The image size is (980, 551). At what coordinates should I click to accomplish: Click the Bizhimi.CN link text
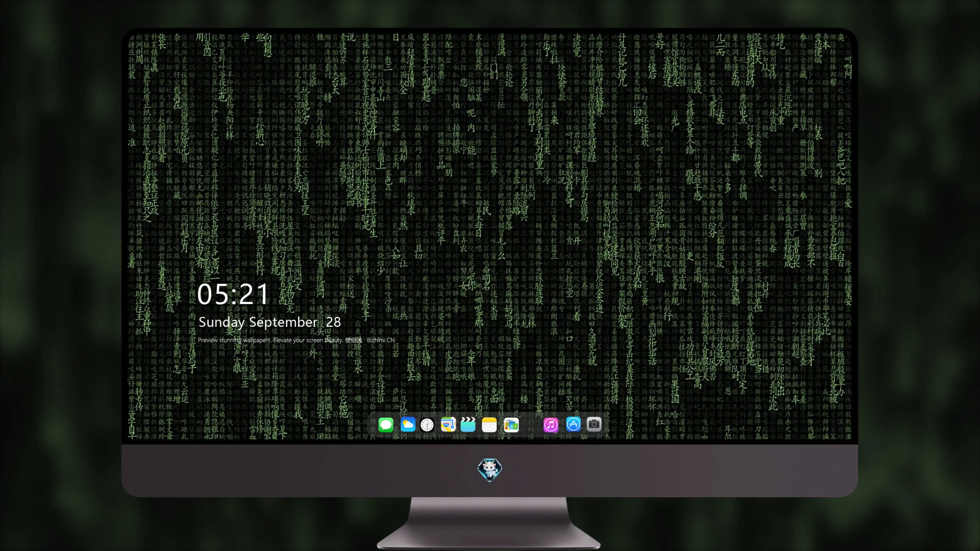coord(381,340)
